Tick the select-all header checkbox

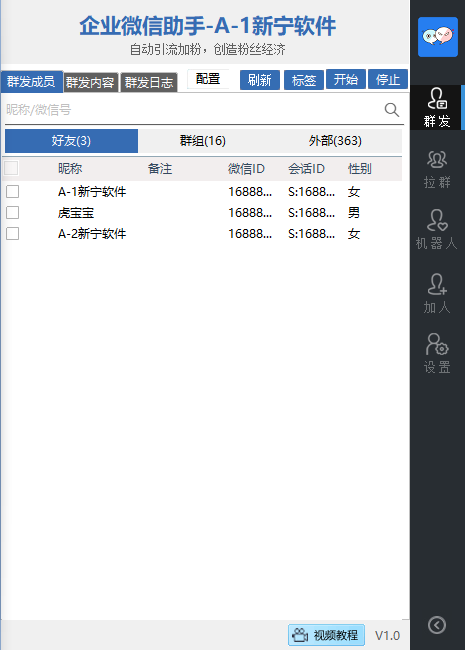point(11,168)
